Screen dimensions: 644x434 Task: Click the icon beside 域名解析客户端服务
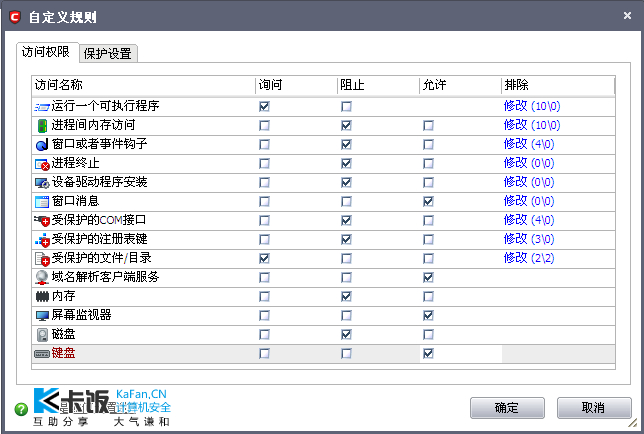[x=42, y=278]
